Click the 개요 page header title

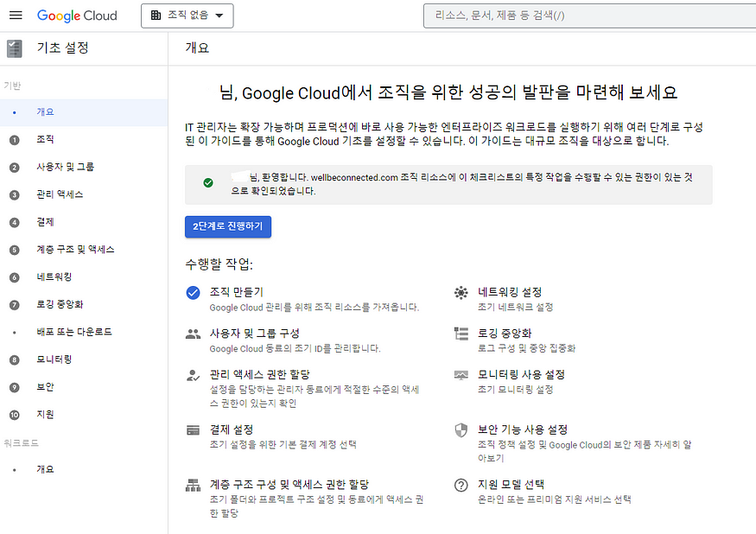[197, 48]
